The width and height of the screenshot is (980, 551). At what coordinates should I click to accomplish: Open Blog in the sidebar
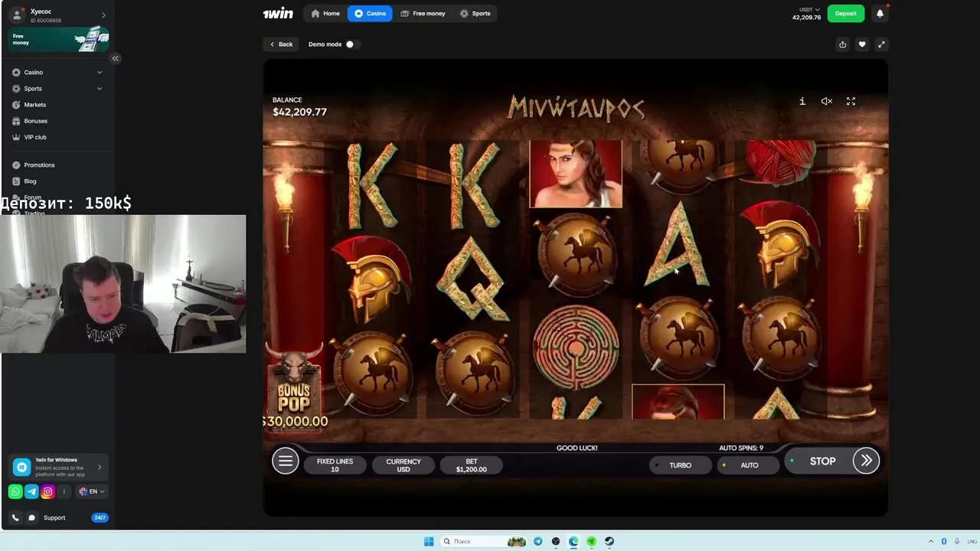[30, 181]
